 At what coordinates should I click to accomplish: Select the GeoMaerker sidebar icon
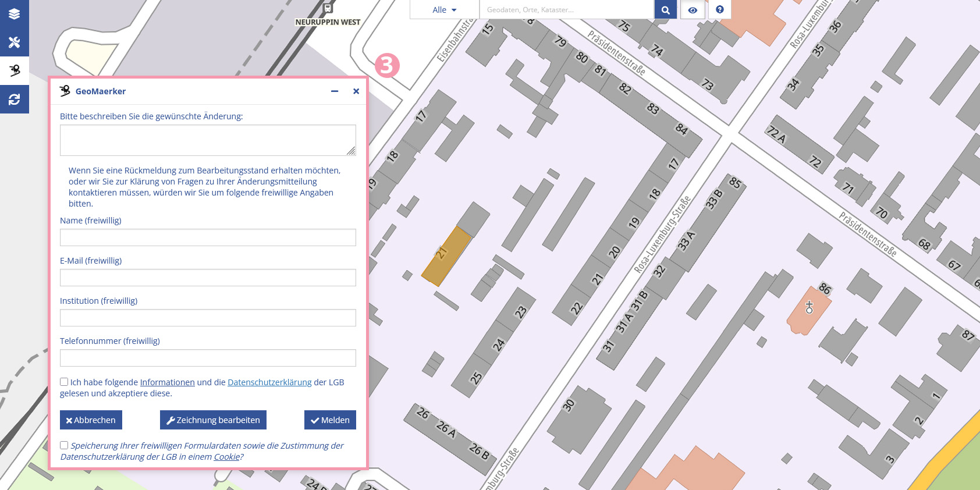15,71
